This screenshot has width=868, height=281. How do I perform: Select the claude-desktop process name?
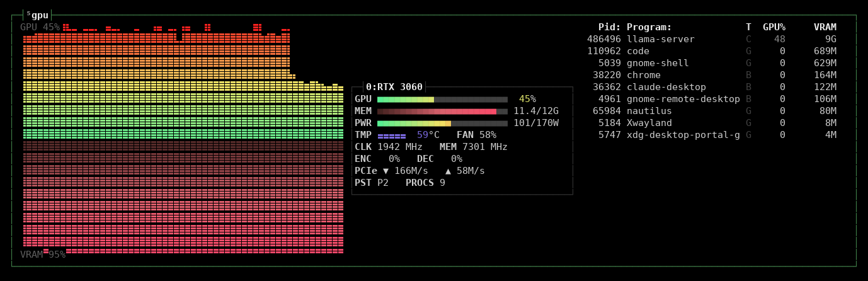tap(666, 87)
